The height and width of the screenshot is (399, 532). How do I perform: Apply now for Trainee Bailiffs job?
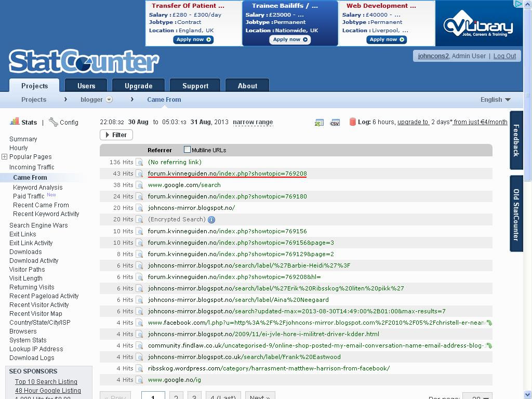pyautogui.click(x=290, y=39)
